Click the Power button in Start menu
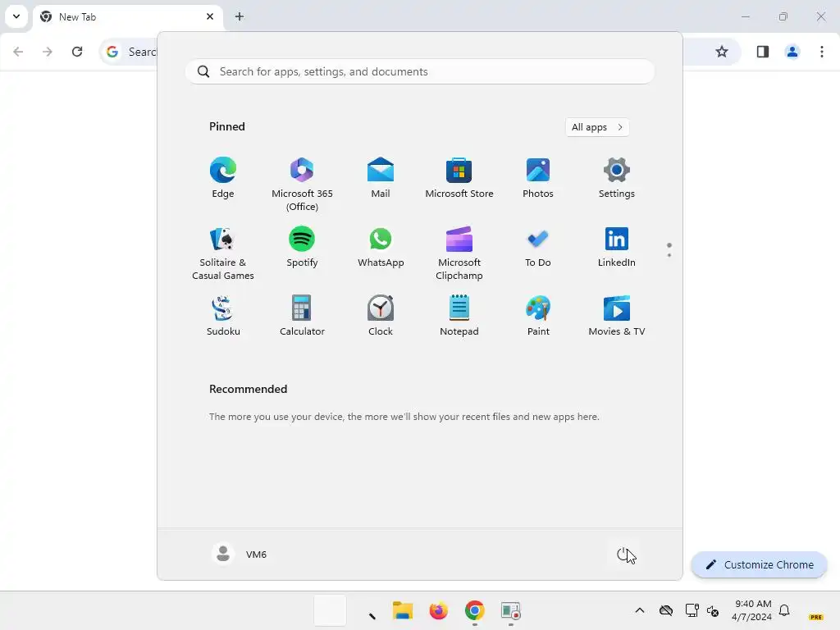This screenshot has width=840, height=630. [x=623, y=555]
